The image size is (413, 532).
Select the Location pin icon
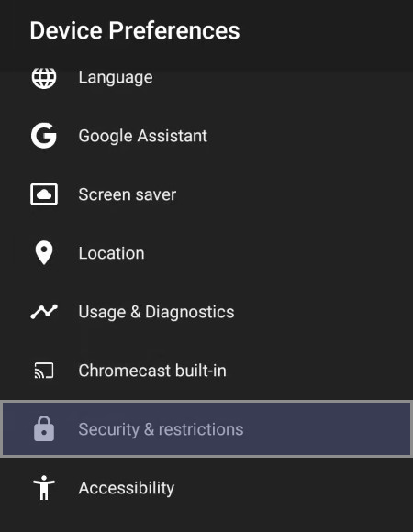point(44,253)
